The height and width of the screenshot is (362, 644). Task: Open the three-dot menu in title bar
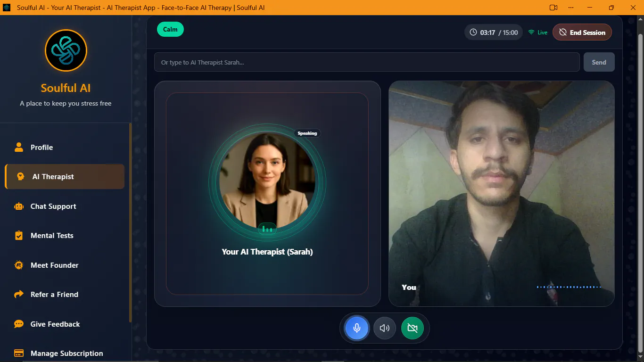point(571,8)
